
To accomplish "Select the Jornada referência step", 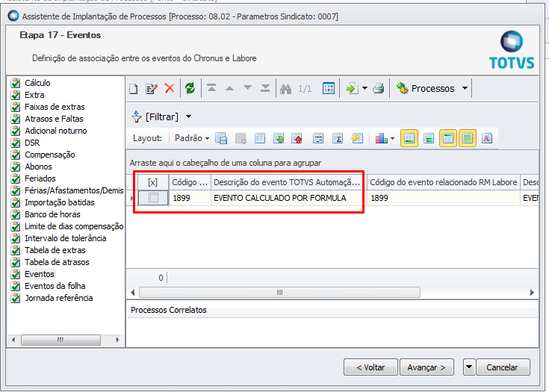I will point(58,298).
